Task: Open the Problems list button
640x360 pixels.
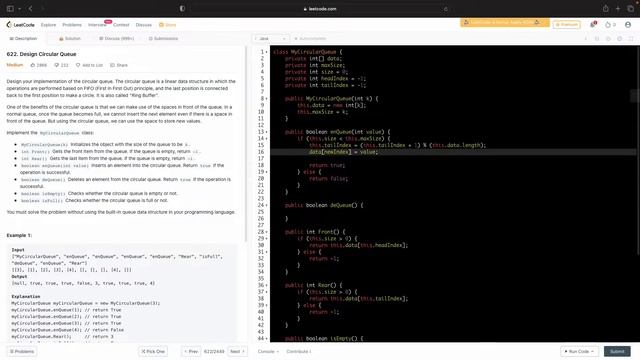Action: 22,351
